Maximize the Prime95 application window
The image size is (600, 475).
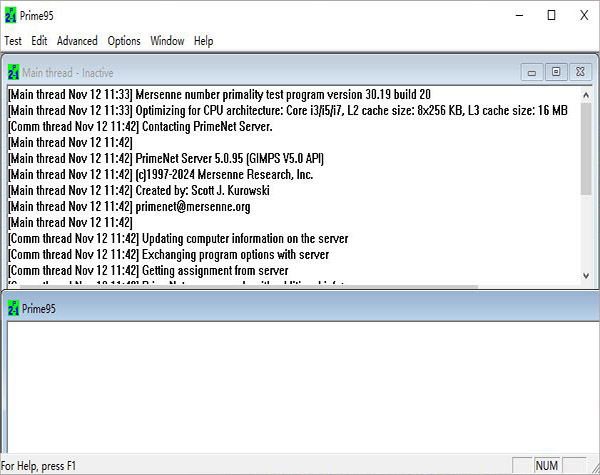tap(551, 15)
